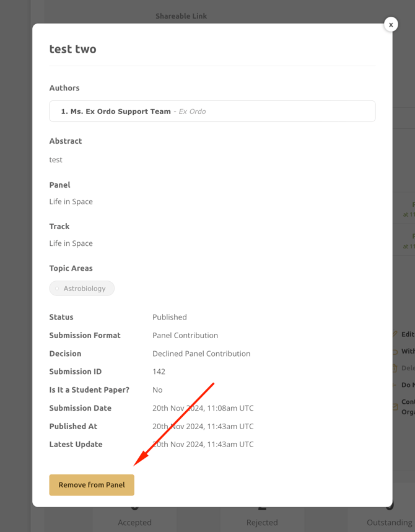Close the submission details dialog
The image size is (415, 532).
click(x=391, y=24)
